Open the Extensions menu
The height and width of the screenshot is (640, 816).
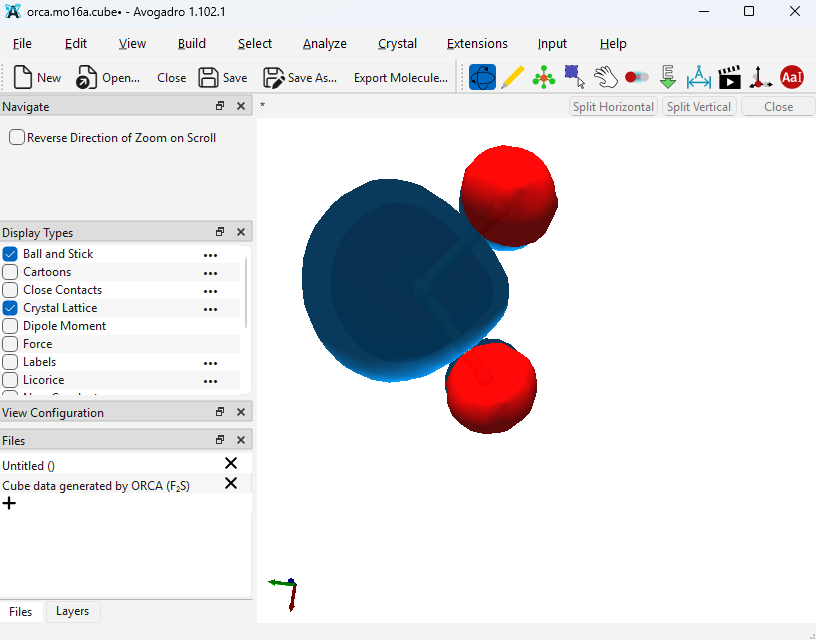(477, 43)
